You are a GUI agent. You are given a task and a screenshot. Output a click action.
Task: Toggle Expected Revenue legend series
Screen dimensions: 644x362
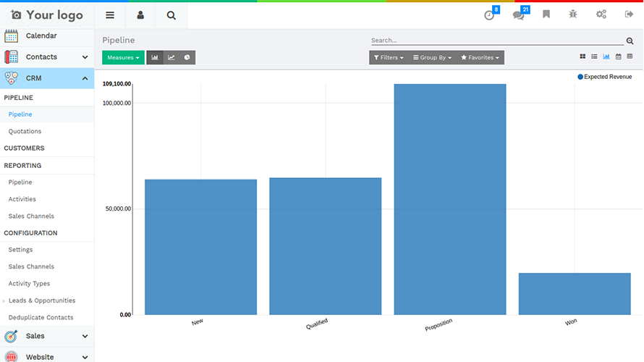[x=605, y=77]
